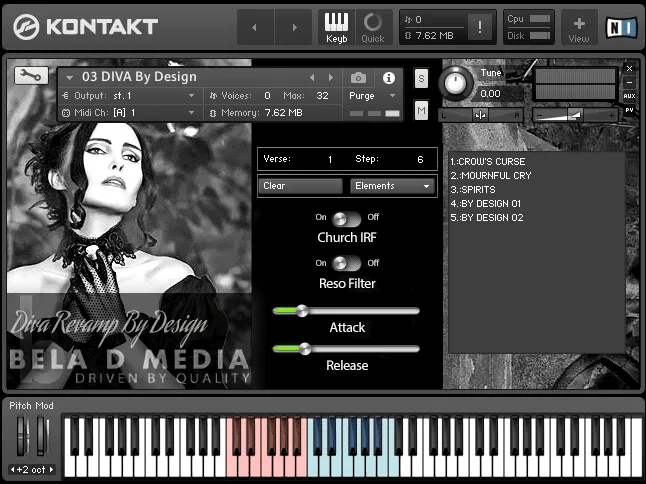Screen dimensions: 646x484
Task: Click the Tune knob
Action: coord(455,83)
